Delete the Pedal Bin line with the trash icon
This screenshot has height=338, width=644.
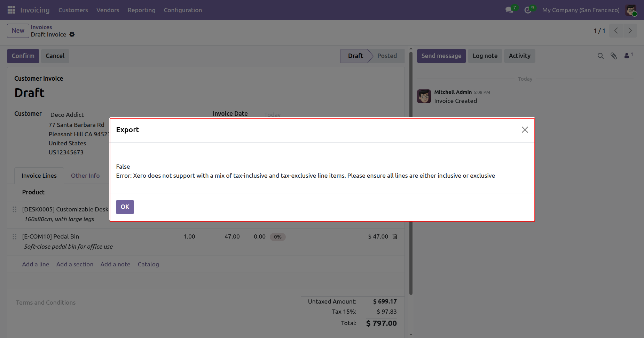[x=395, y=236]
